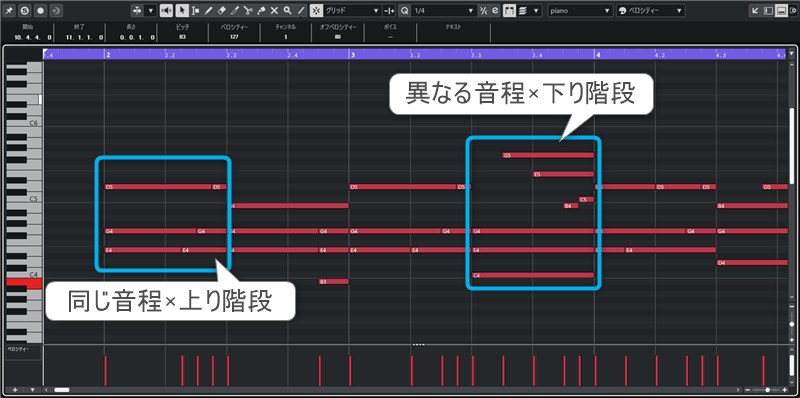Image resolution: width=800 pixels, height=398 pixels.
Task: Toggle the Snap on/off button
Action: pos(316,10)
